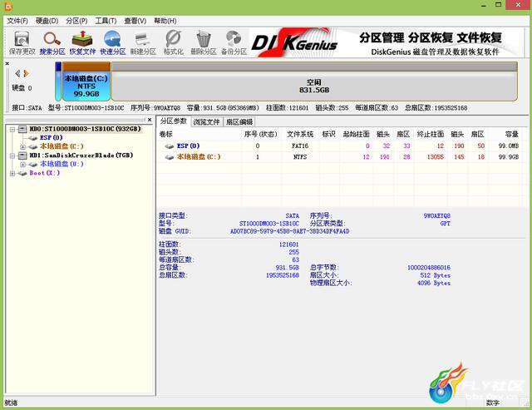The image size is (532, 410).
Task: Click the 1000204886016 total bytes value
Action: point(429,268)
